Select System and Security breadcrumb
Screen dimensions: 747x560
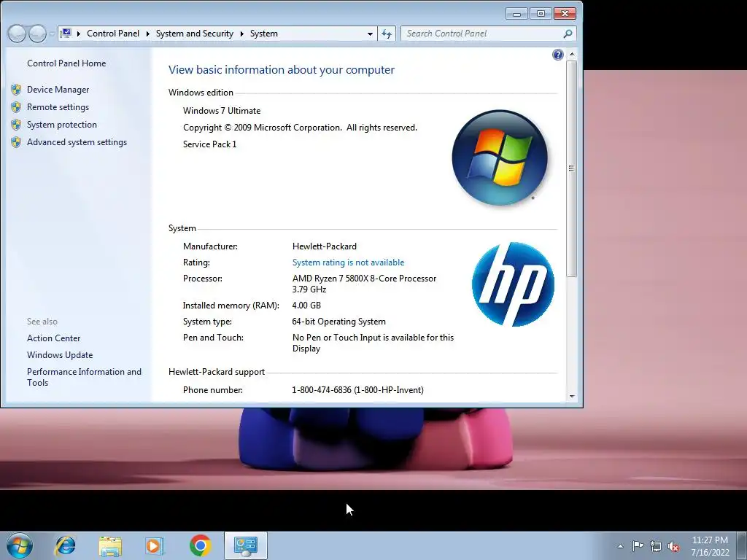point(194,34)
